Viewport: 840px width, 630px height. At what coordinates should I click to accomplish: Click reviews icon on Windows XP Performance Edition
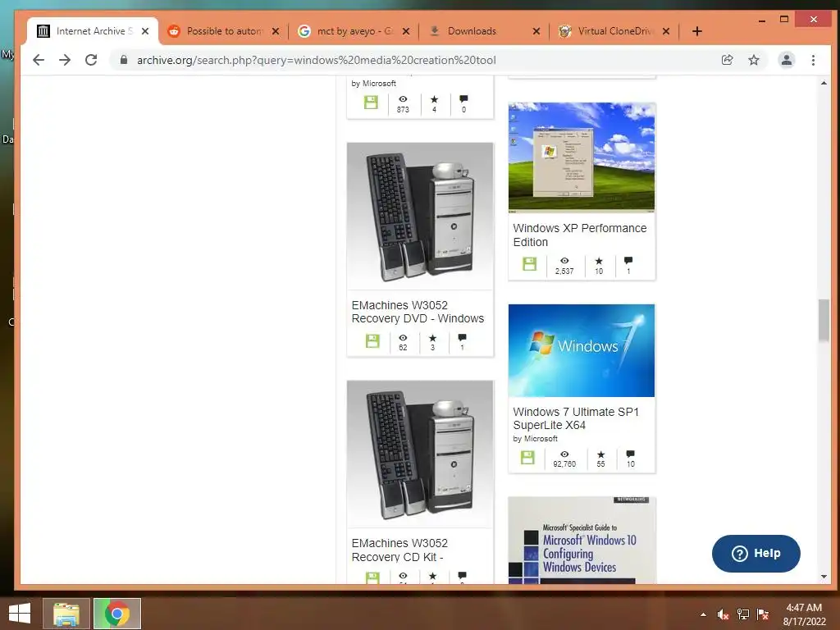[628, 260]
